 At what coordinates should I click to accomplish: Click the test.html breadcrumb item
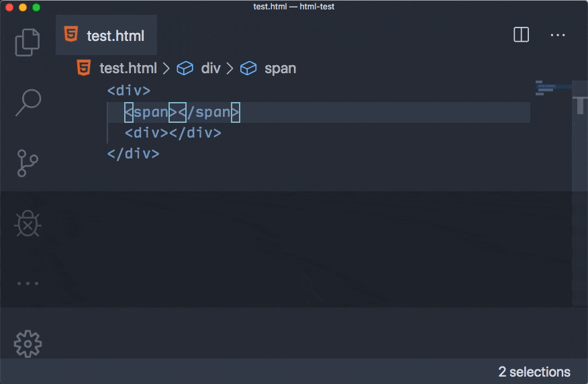[128, 68]
